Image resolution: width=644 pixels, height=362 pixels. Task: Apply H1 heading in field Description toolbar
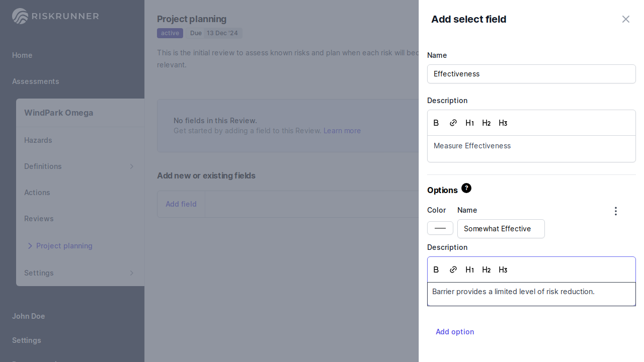coord(469,123)
